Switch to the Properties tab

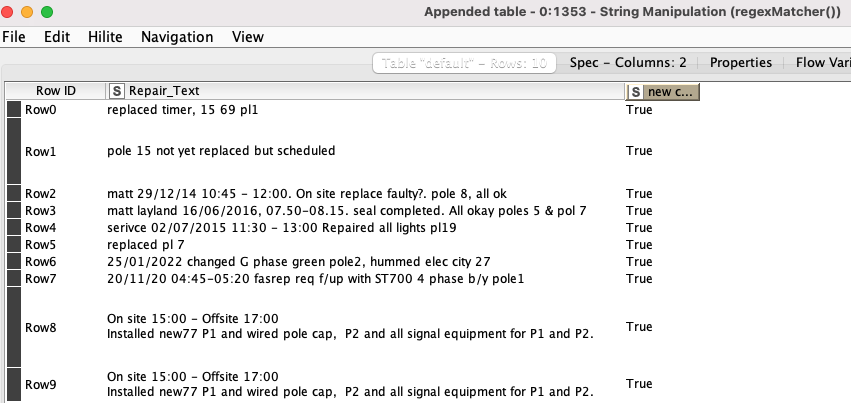click(741, 63)
